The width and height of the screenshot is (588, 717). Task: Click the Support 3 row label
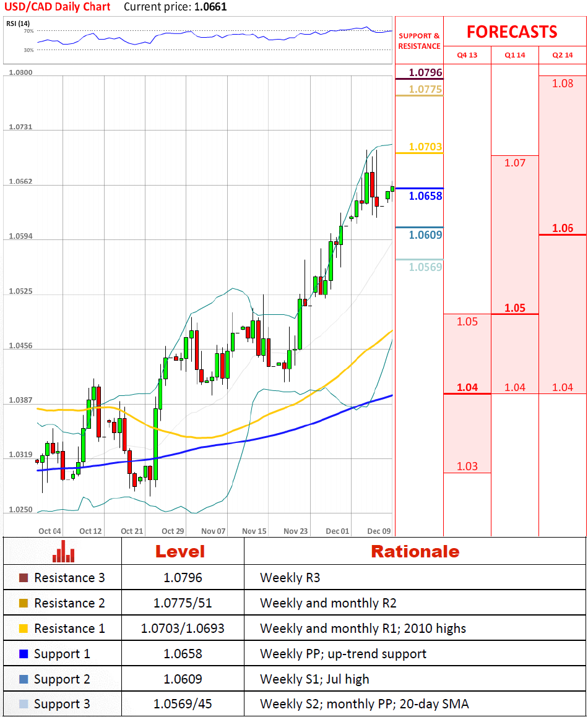point(62,705)
